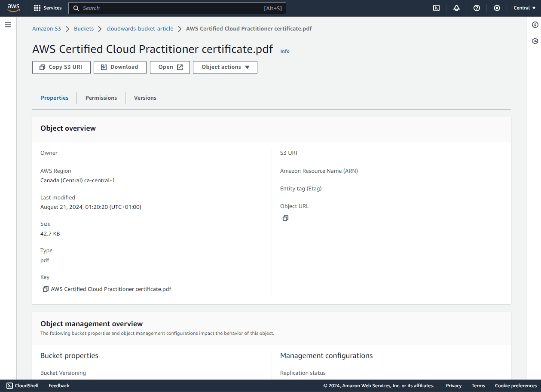Click the 'Canada (Central) ca-central-1' region value

(77, 181)
